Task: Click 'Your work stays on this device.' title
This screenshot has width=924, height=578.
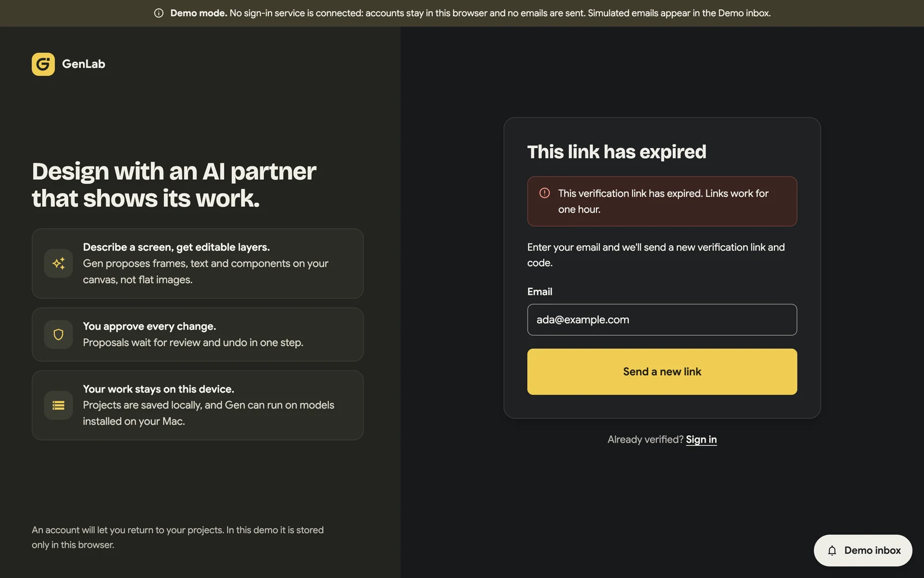Action: [x=158, y=389]
